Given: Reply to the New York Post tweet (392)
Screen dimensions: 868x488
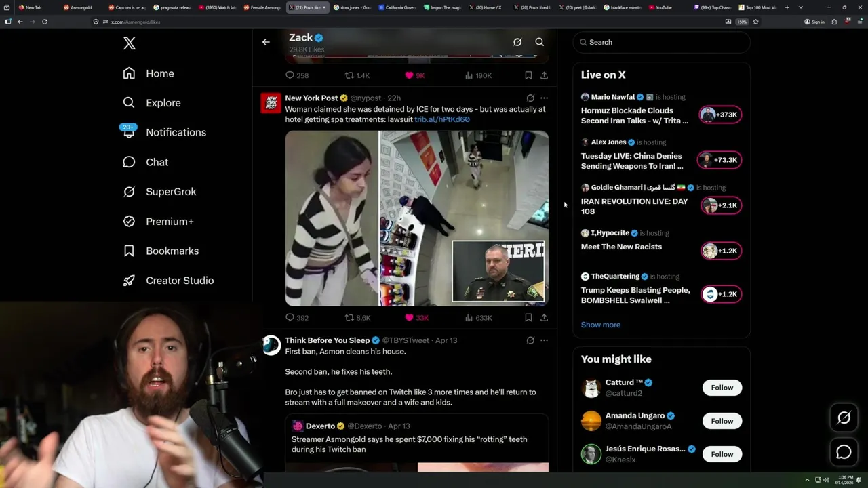Looking at the screenshot, I should tap(296, 317).
